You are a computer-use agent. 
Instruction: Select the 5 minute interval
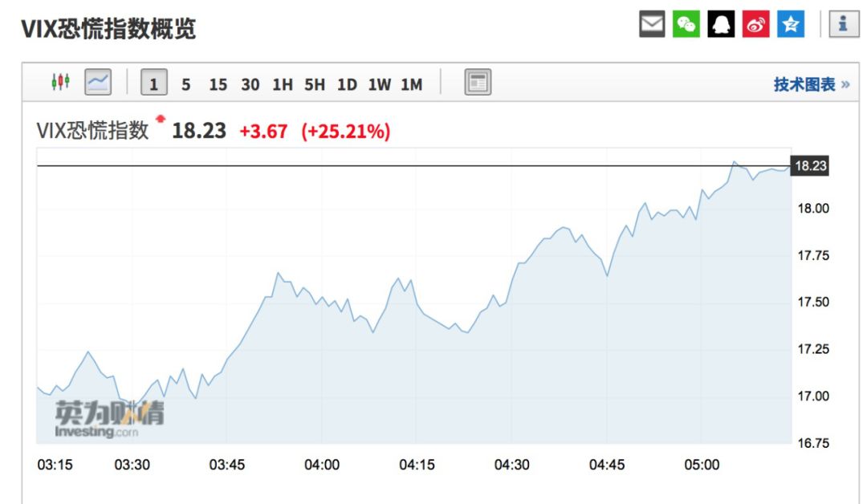tap(185, 84)
